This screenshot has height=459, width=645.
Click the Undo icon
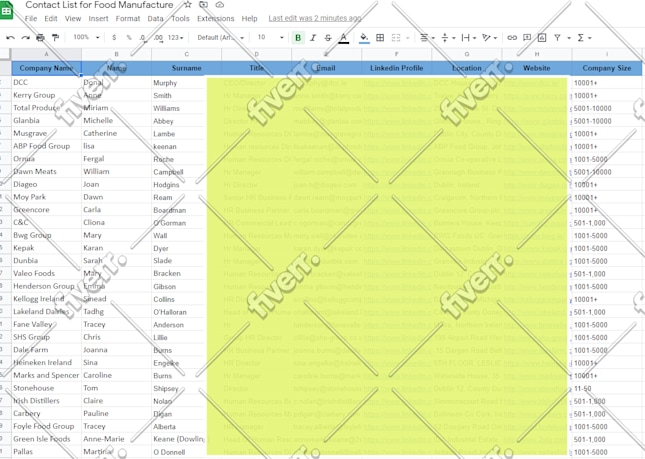[11, 38]
